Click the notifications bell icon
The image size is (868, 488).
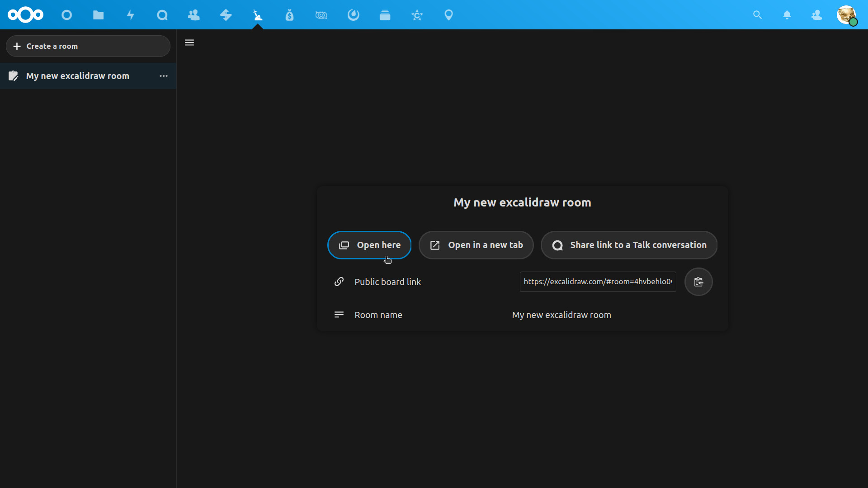787,15
